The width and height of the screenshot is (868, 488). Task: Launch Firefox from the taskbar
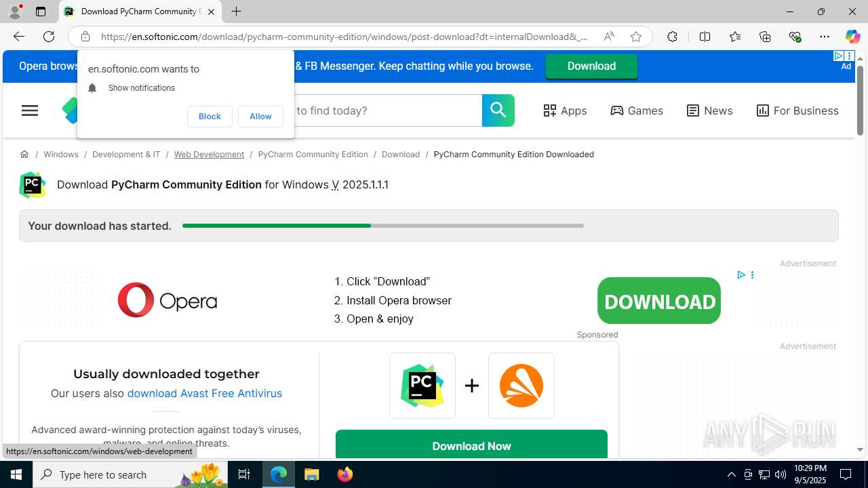coord(345,474)
